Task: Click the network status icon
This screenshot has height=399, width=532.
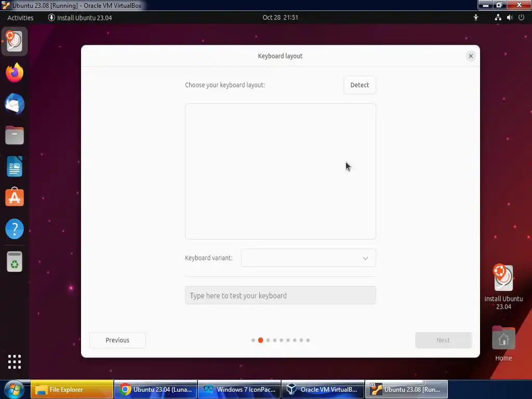Action: pyautogui.click(x=498, y=18)
